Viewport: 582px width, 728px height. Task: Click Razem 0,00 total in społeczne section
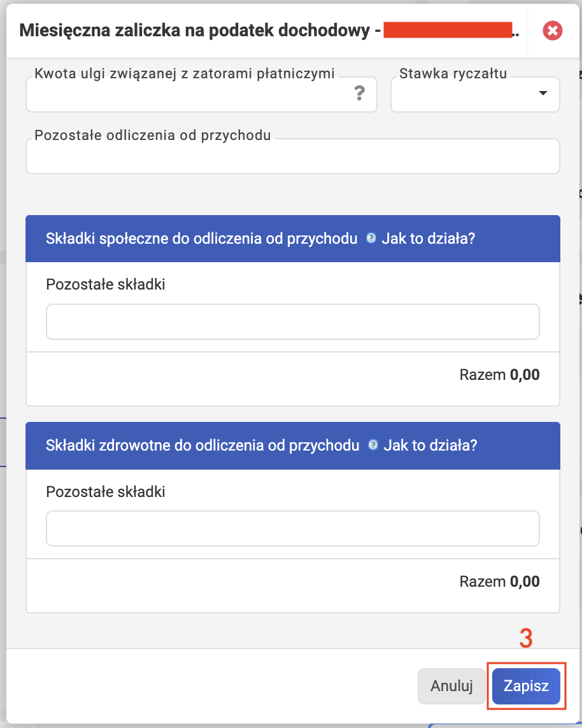click(x=499, y=375)
